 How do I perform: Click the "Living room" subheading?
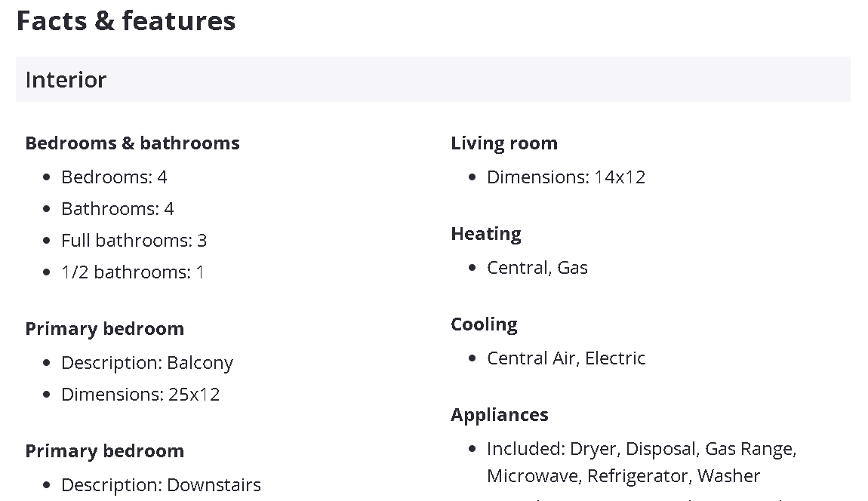tap(504, 143)
